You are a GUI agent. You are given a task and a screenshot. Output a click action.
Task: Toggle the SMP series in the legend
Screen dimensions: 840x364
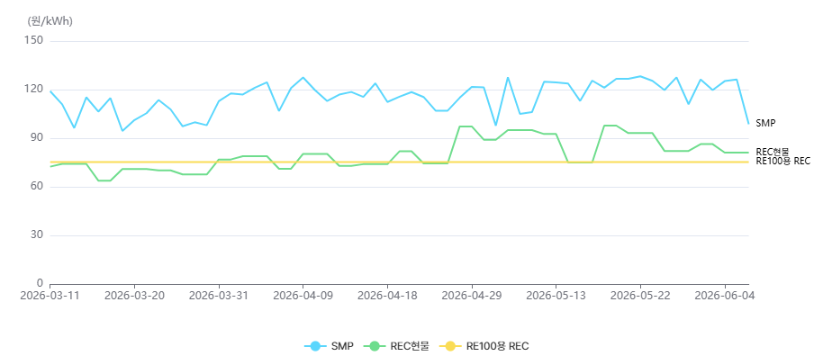pyautogui.click(x=329, y=346)
